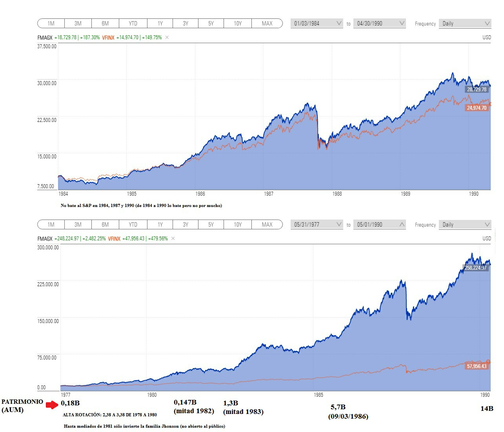Expand bottom chart Frequency Daily dropdown

click(x=465, y=225)
